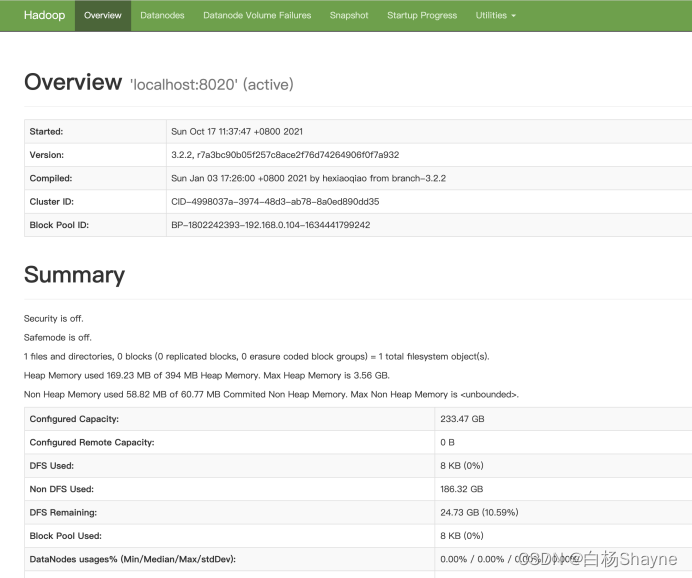Viewport: 692px width, 578px height.
Task: Click the Block Pool ID value BP-1802242393
Action: [x=271, y=225]
